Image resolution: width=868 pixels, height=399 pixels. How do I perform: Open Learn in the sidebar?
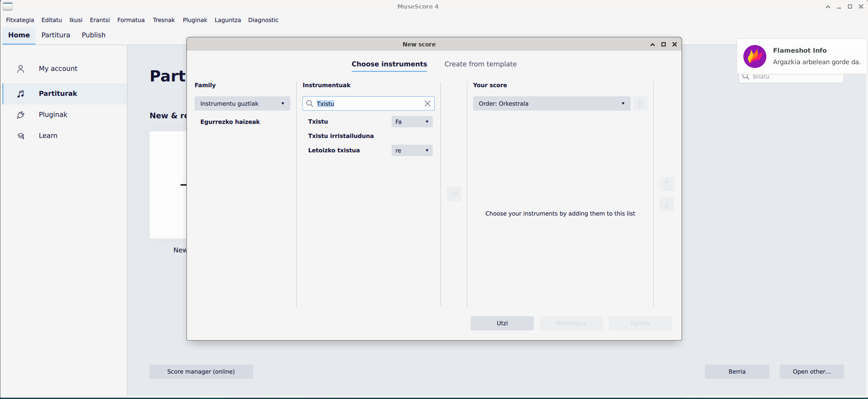[65, 136]
